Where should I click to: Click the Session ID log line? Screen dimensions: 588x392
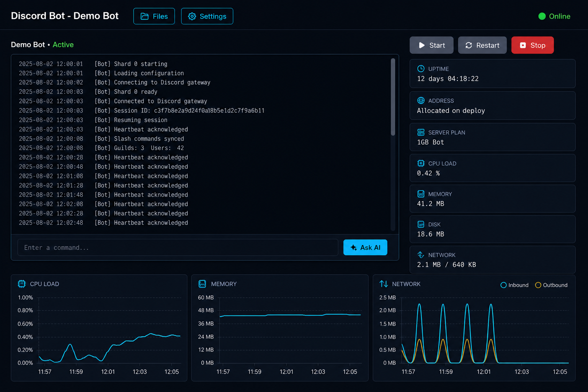coord(142,111)
